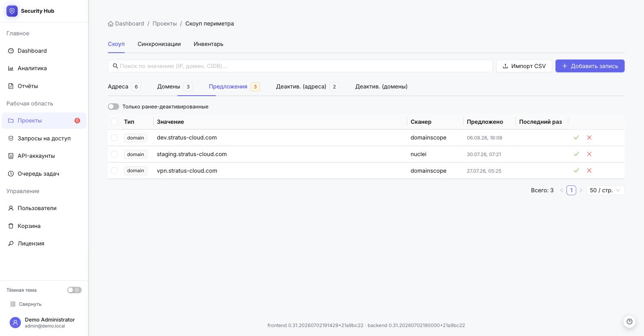
Task: Select all rows with header checkbox
Action: [x=114, y=122]
